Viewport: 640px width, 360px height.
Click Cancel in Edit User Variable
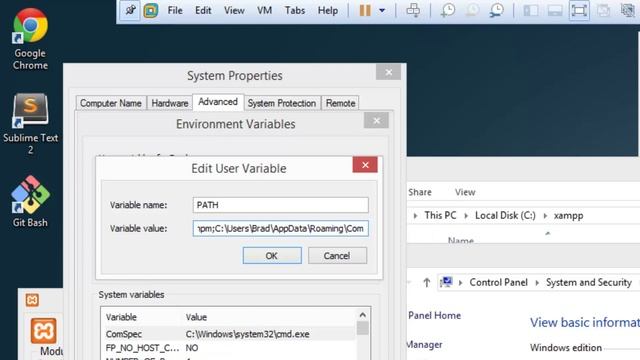pyautogui.click(x=337, y=256)
